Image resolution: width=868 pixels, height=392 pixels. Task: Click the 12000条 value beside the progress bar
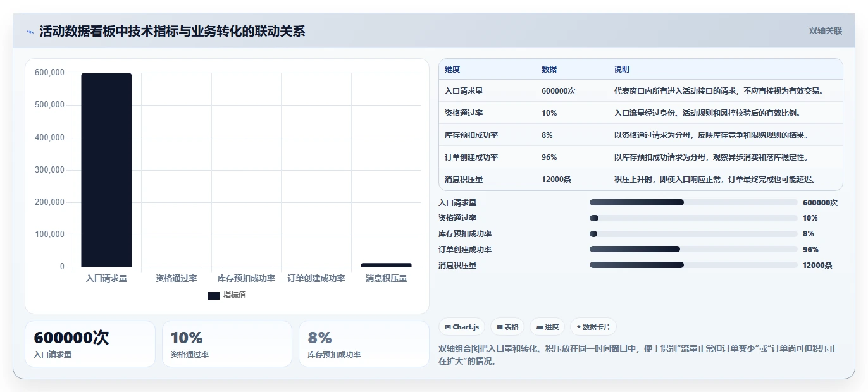click(817, 266)
